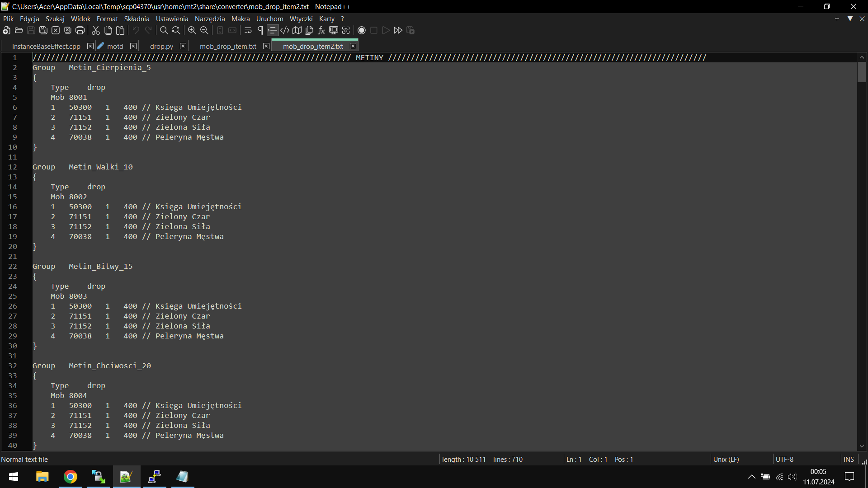Viewport: 868px width, 488px height.
Task: Click the Open file folder icon
Action: coord(19,30)
